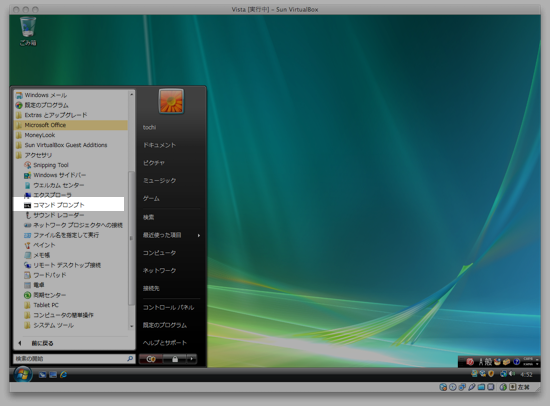Click the user account picture
The height and width of the screenshot is (406, 550).
tap(171, 101)
